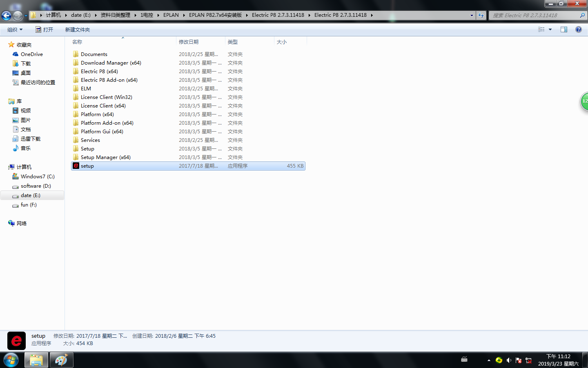Expand address bar history dropdown
Image resolution: width=588 pixels, height=368 pixels.
472,16
